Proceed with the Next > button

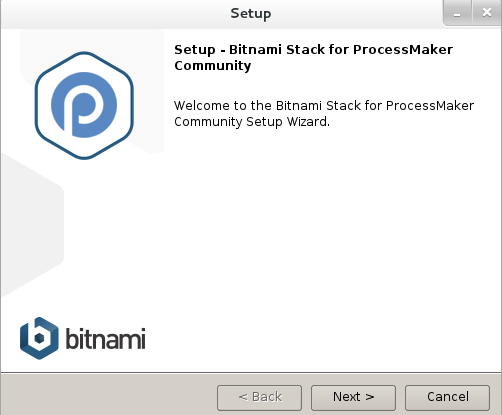pyautogui.click(x=353, y=398)
